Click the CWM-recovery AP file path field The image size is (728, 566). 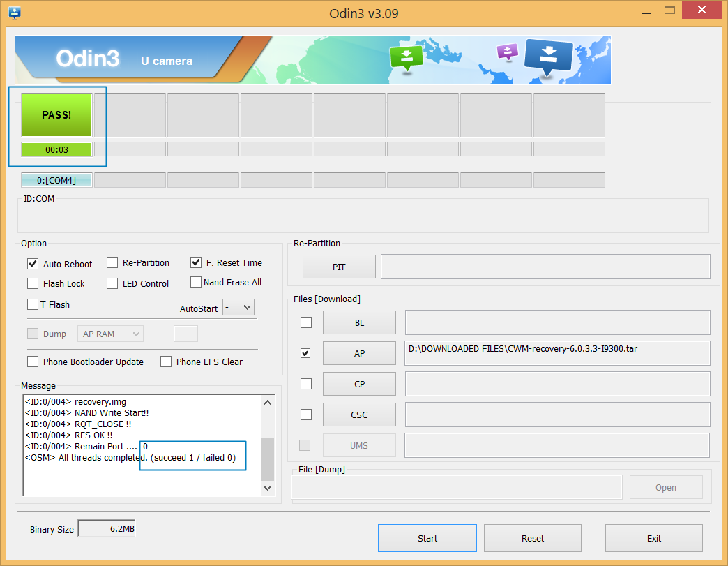pyautogui.click(x=556, y=352)
